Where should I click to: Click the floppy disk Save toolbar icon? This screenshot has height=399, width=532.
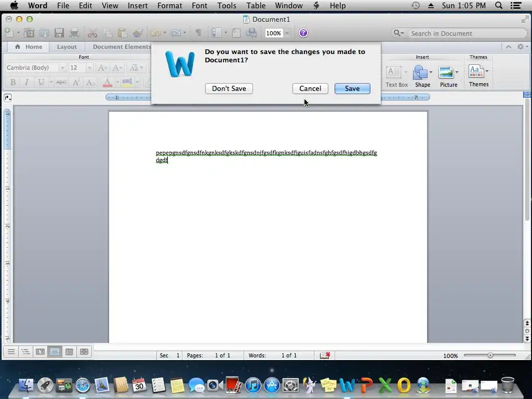click(59, 33)
